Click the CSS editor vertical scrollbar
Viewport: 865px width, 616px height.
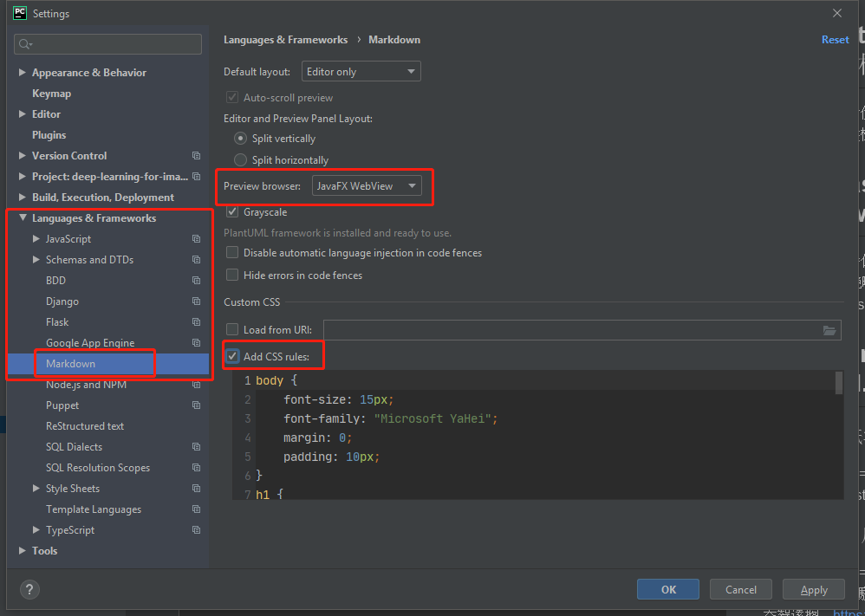(839, 383)
